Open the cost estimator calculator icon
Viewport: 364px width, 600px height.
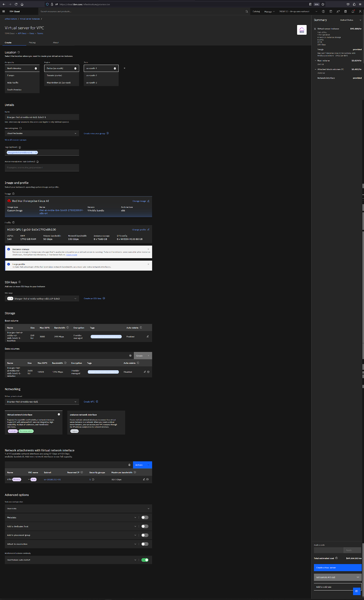click(345, 12)
